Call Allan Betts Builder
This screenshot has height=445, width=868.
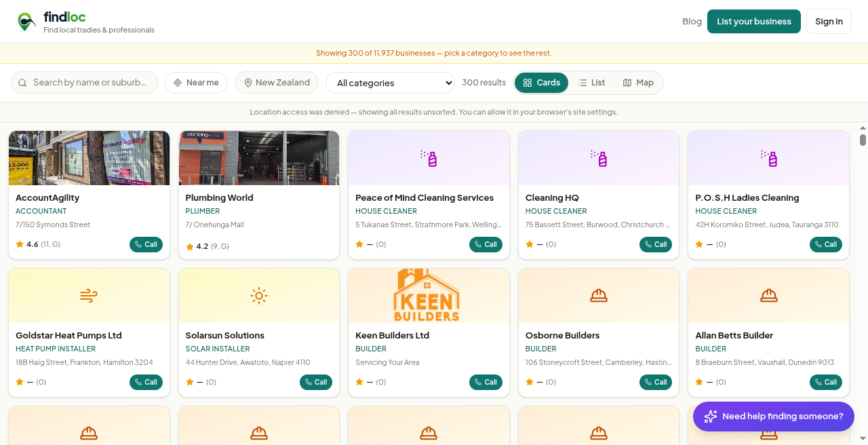click(825, 382)
